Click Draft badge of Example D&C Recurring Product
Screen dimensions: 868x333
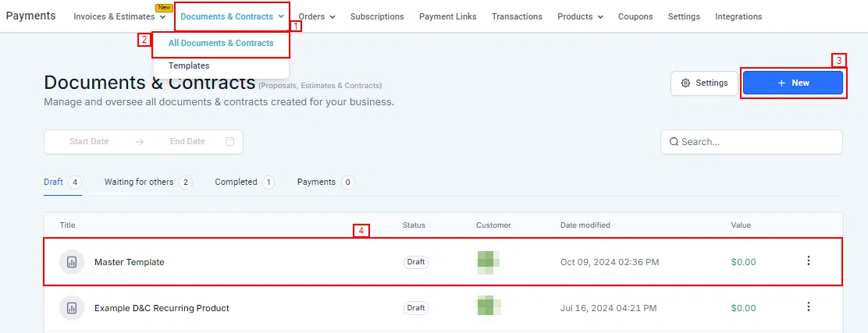click(416, 308)
